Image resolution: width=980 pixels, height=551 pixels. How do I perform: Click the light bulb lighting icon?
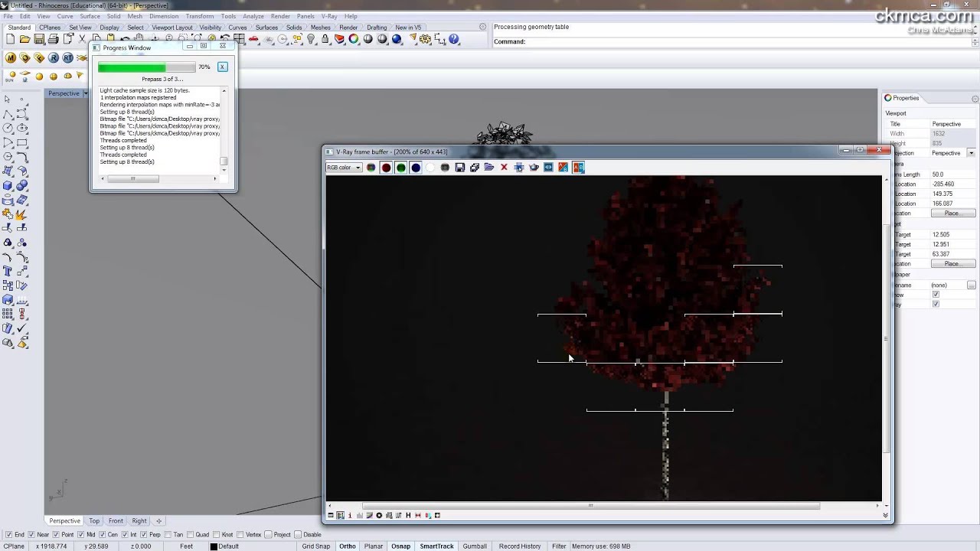click(x=311, y=39)
